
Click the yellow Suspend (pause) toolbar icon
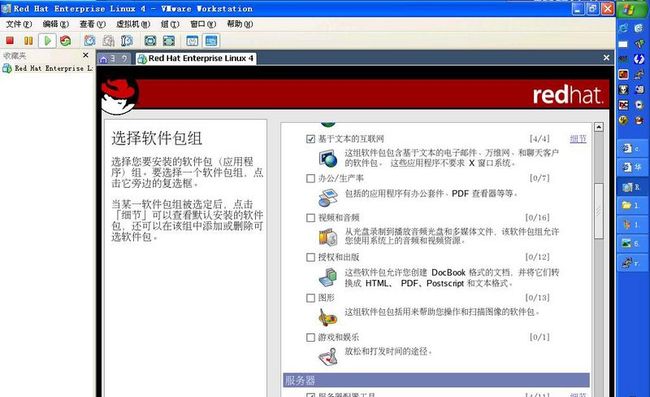click(x=29, y=41)
